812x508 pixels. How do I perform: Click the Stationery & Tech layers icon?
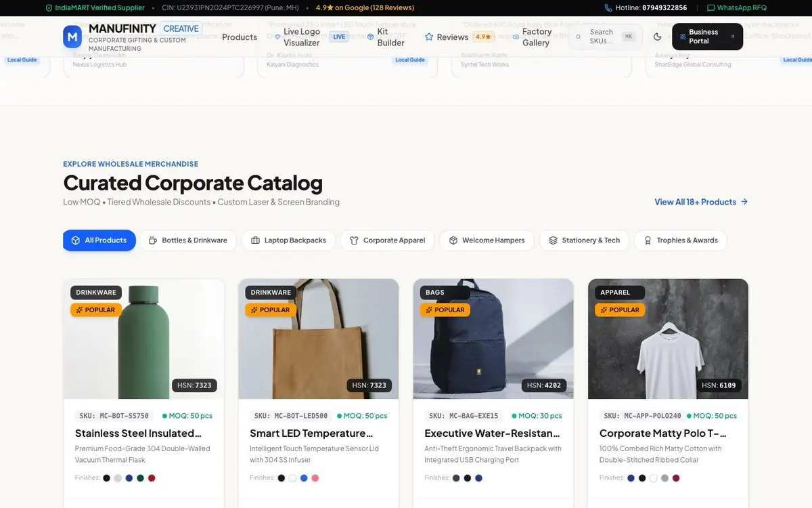(553, 240)
